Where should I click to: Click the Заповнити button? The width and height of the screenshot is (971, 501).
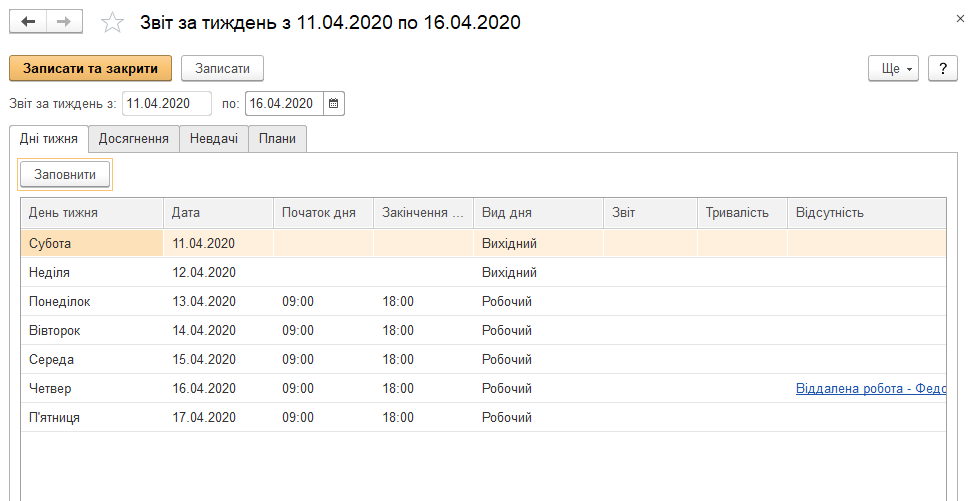[65, 174]
